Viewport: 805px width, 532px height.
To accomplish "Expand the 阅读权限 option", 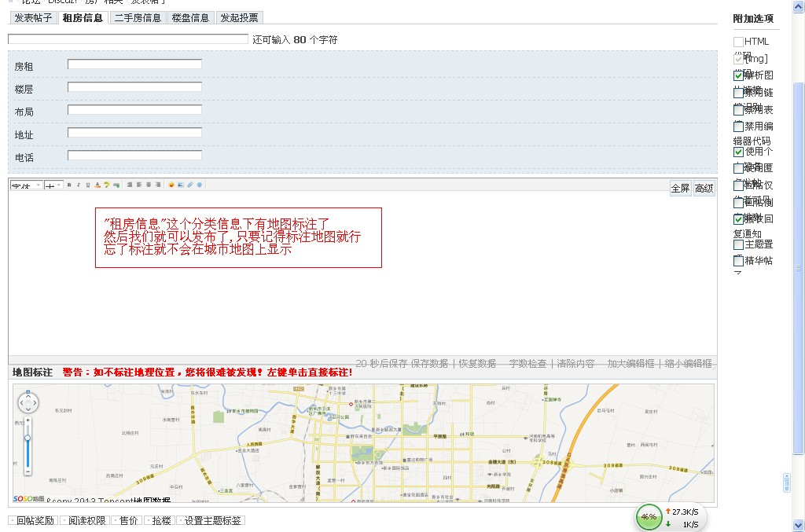I will coord(85,520).
